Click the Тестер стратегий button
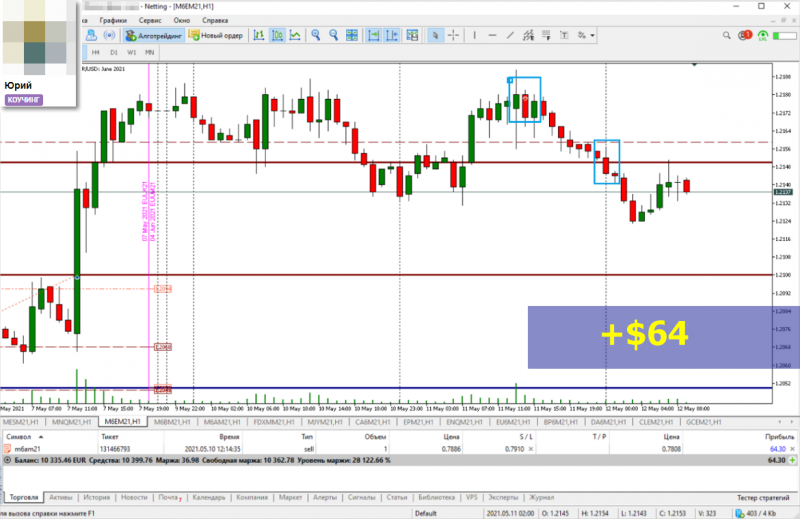Screen dimensions: 800x519 point(763,497)
